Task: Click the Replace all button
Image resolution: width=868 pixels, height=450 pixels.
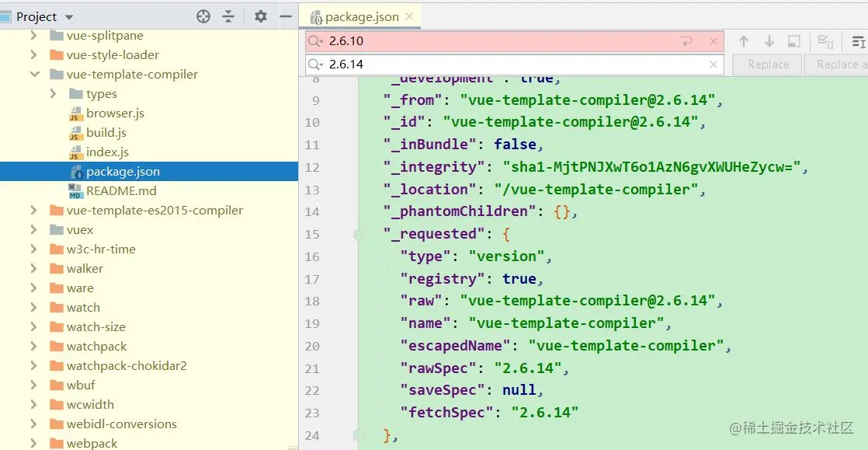Action: pos(836,65)
